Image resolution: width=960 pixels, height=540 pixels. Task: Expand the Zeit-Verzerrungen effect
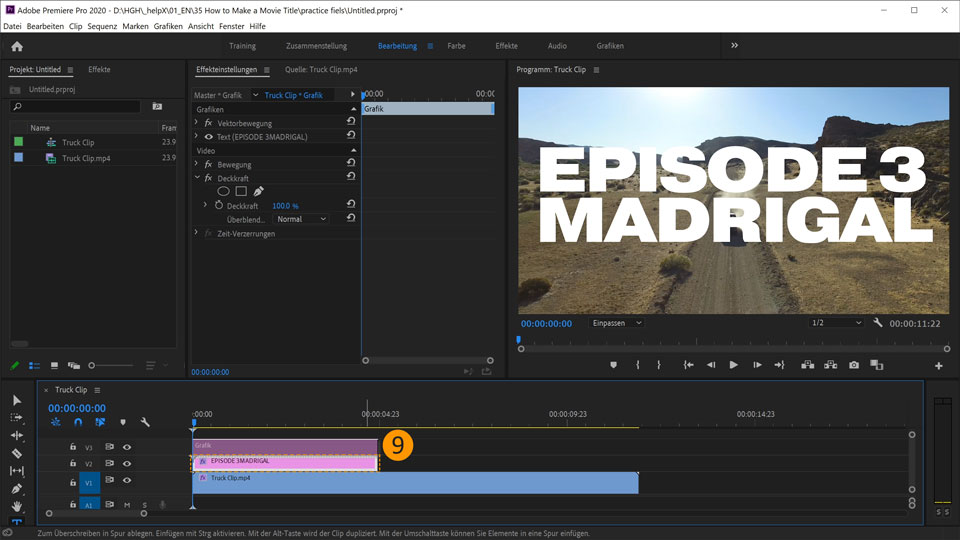click(x=197, y=233)
